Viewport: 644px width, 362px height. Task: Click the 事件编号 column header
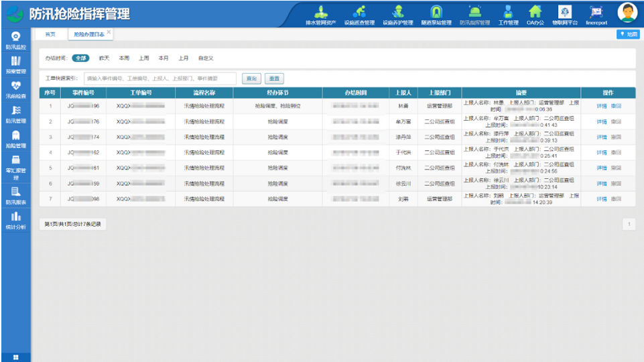83,93
